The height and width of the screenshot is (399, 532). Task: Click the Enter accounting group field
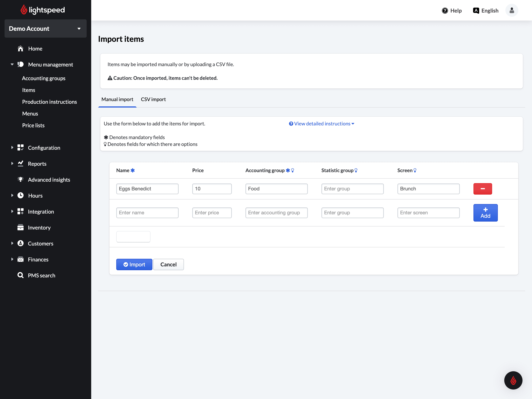click(276, 213)
